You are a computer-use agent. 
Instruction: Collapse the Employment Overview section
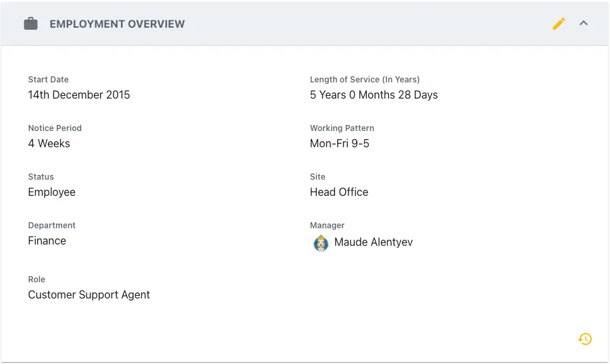(x=584, y=24)
